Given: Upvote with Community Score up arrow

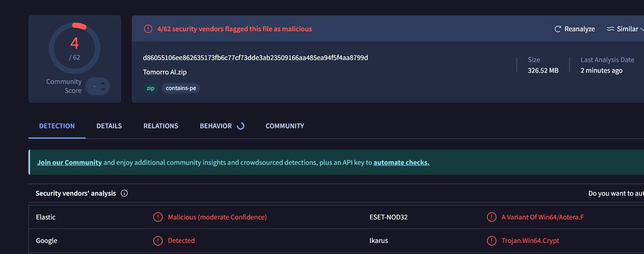Looking at the screenshot, I should tap(102, 83).
